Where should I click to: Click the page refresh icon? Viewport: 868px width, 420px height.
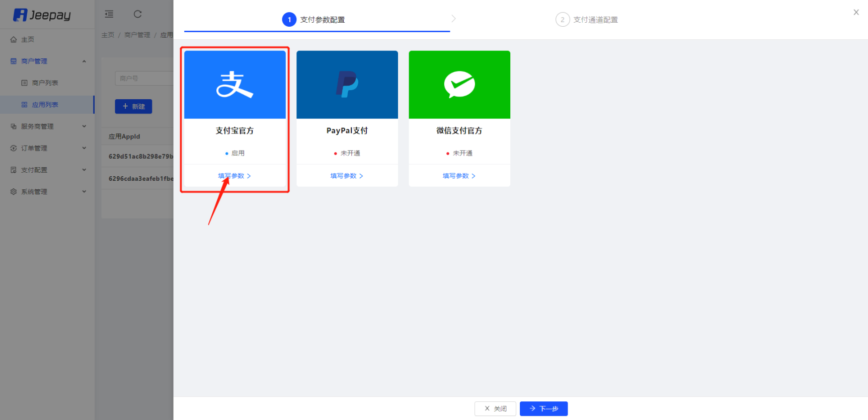coord(137,14)
